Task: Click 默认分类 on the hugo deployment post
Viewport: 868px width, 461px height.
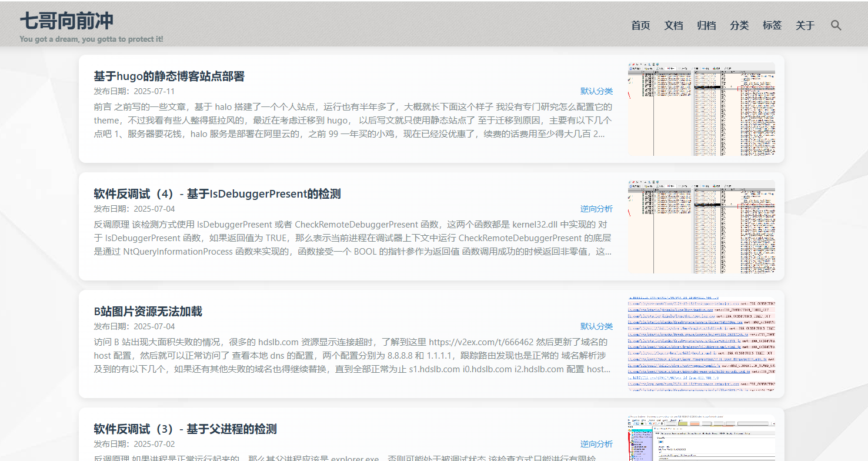Action: 596,91
